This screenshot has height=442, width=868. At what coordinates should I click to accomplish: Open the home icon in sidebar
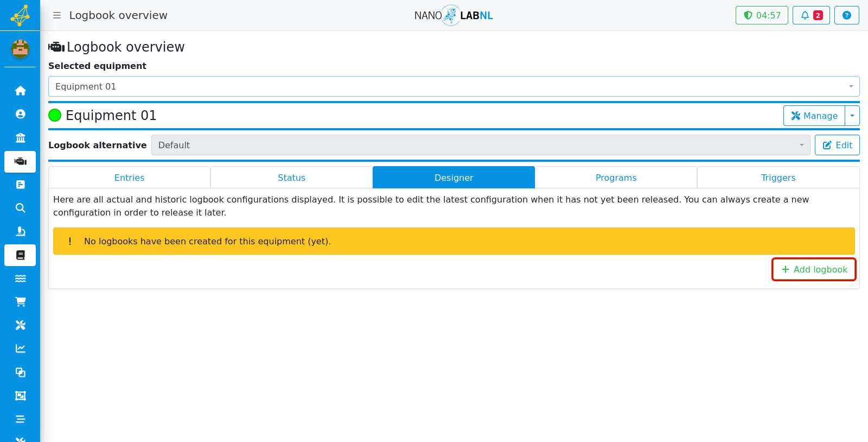[20, 91]
